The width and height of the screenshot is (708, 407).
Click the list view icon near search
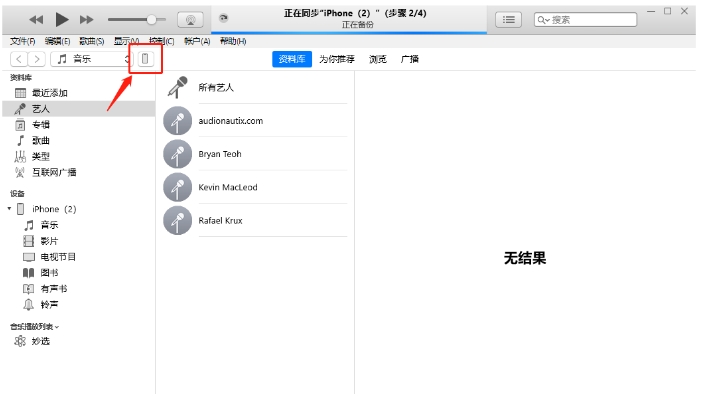[x=509, y=19]
